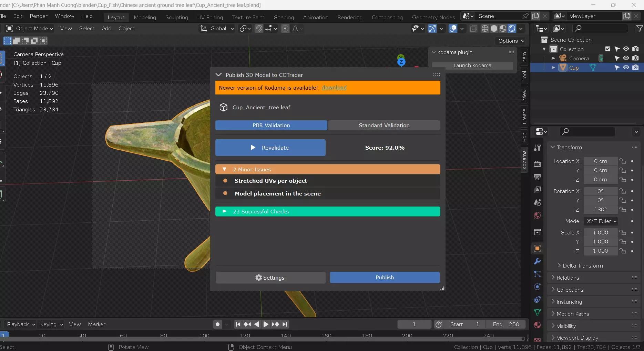Viewport: 644px width, 351px height.
Task: Switch to the UV Editing workspace tab
Action: click(210, 17)
